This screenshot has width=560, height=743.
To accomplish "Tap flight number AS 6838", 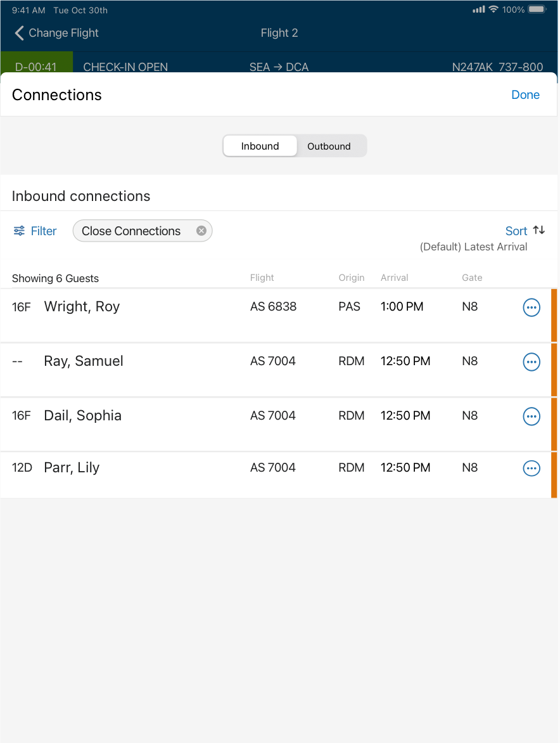I will [x=273, y=307].
